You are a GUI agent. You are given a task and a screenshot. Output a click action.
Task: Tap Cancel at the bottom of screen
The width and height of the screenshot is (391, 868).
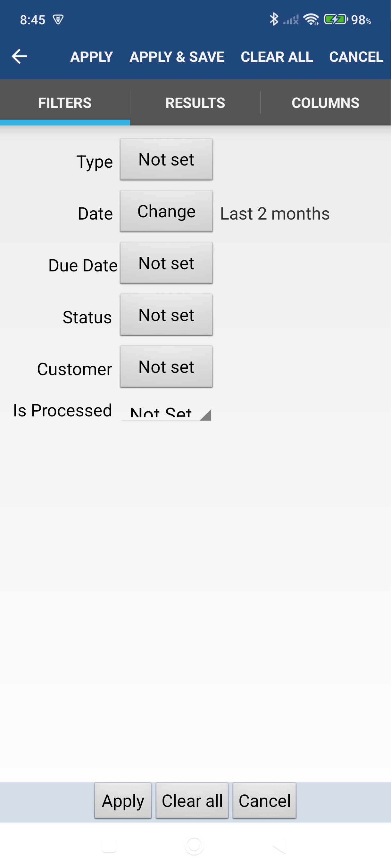click(264, 801)
